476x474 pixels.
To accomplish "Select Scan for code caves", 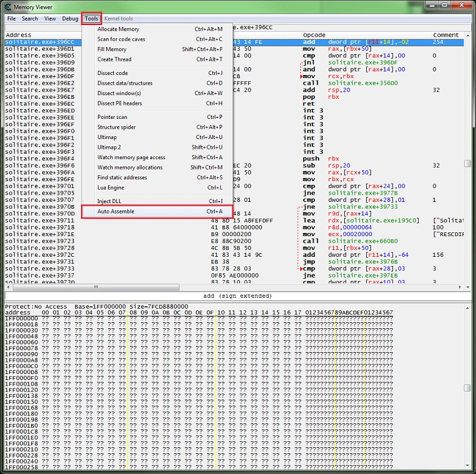I will click(121, 39).
